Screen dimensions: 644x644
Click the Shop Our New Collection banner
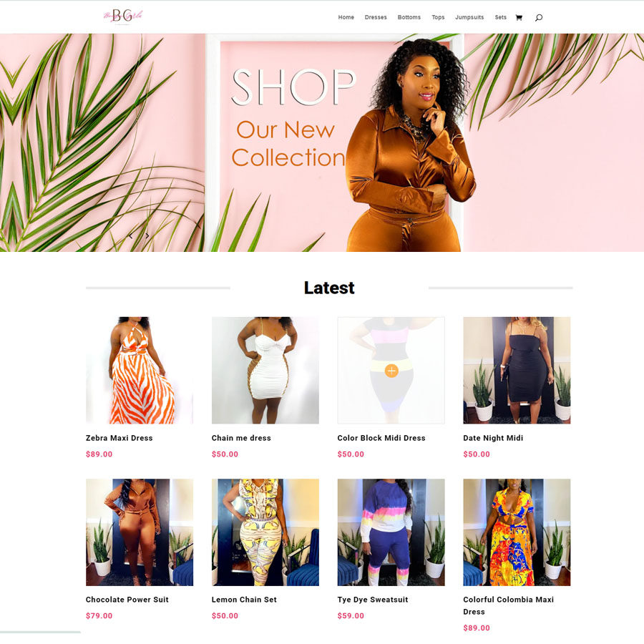coord(322,142)
